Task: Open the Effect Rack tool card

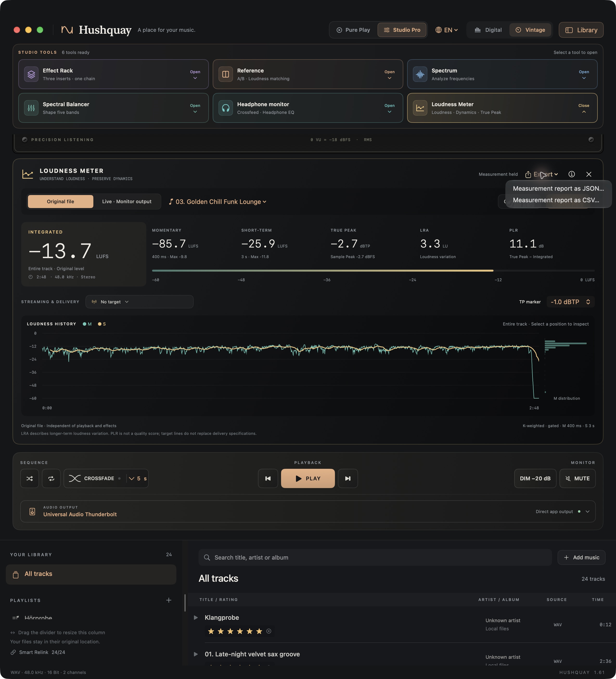Action: pyautogui.click(x=113, y=74)
